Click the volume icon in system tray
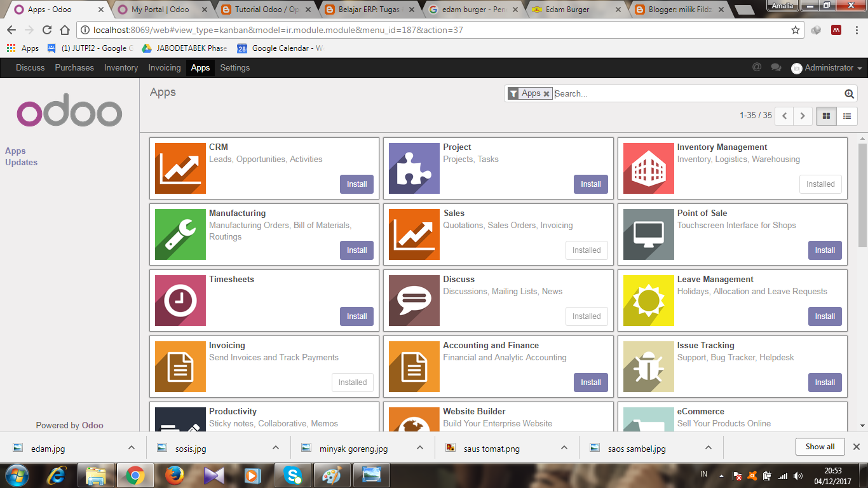The width and height of the screenshot is (868, 488). click(797, 475)
